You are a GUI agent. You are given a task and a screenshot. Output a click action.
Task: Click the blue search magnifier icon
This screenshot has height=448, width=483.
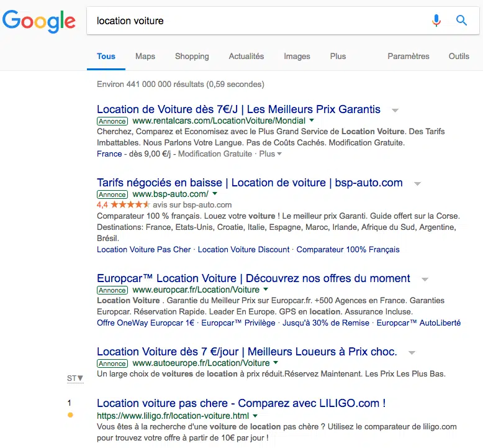point(461,21)
